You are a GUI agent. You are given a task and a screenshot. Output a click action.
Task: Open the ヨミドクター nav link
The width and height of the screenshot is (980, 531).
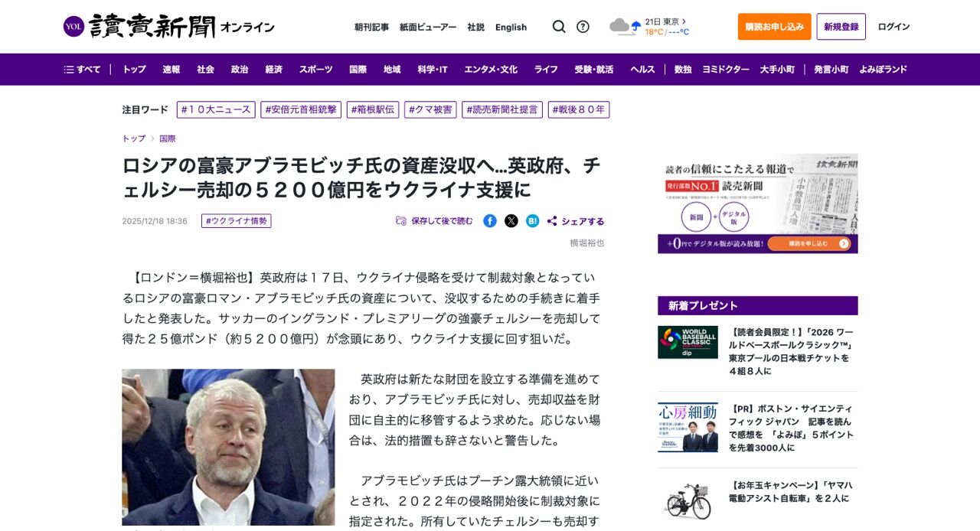pyautogui.click(x=726, y=70)
